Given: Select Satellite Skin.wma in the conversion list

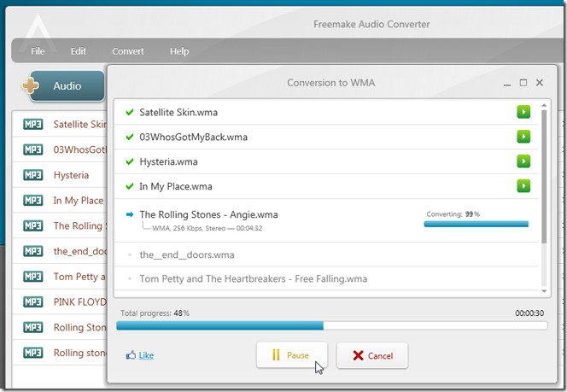Looking at the screenshot, I should tap(326, 112).
